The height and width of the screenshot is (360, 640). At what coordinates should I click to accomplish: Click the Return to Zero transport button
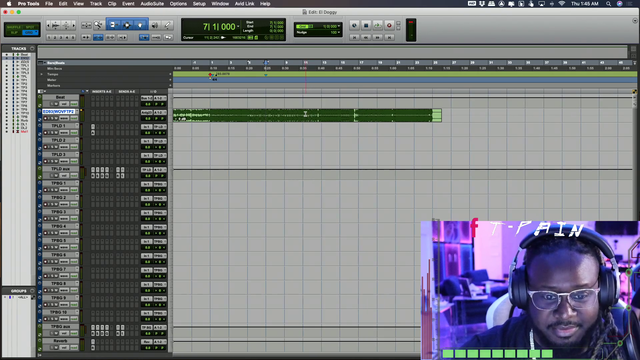(354, 37)
